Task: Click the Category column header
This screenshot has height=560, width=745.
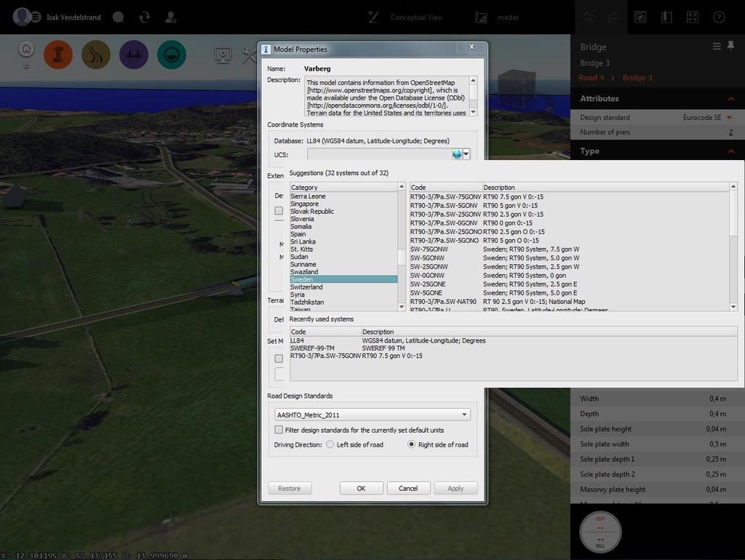Action: [343, 187]
